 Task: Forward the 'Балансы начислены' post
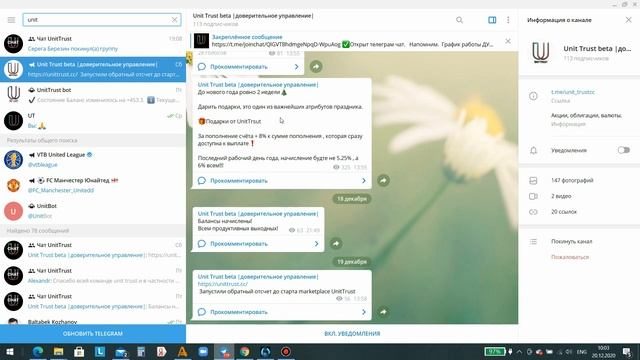tap(336, 244)
